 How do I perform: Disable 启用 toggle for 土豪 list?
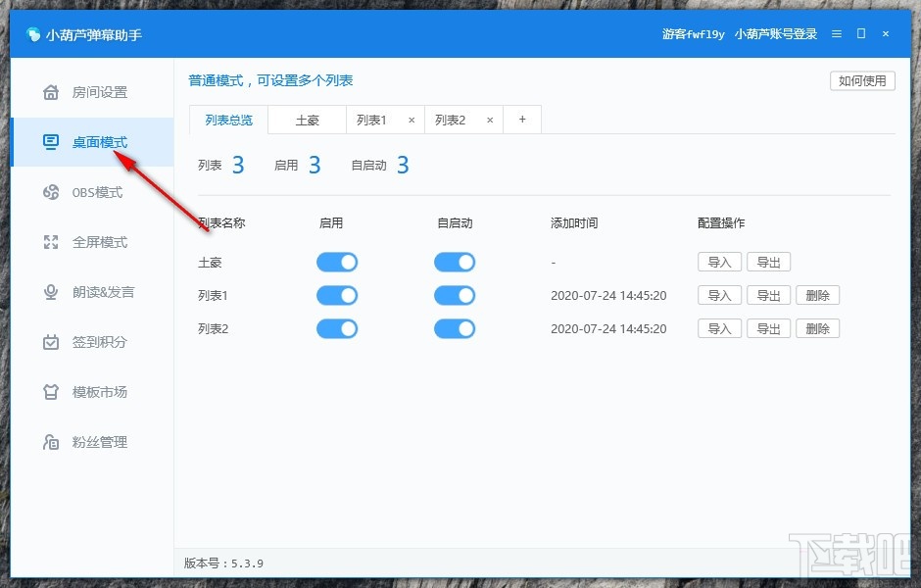(337, 262)
